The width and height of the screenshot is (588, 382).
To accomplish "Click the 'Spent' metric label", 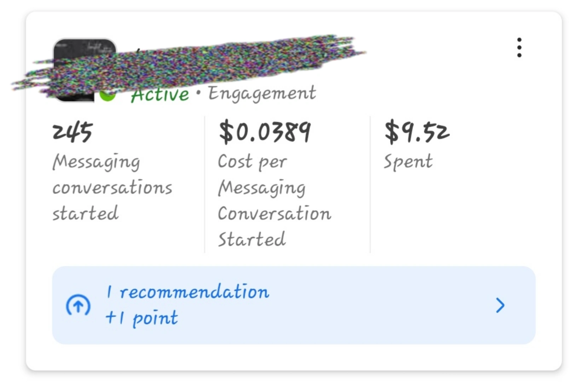I will 408,162.
